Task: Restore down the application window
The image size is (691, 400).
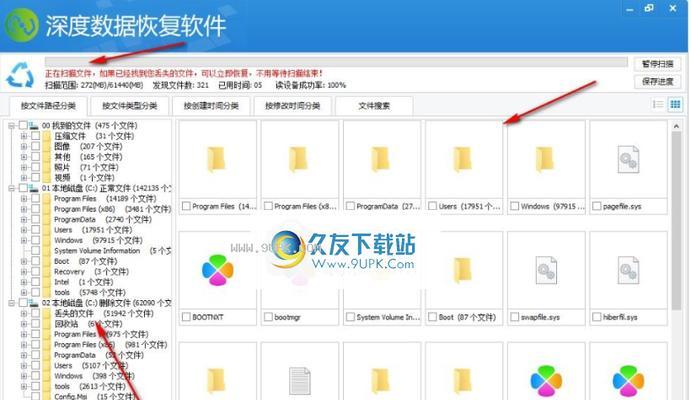Action: click(649, 8)
